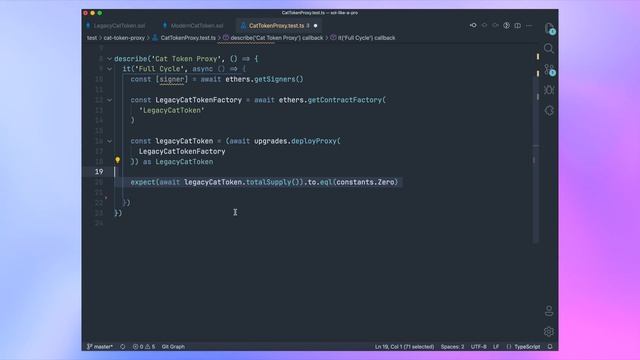Split the editor to the right
Viewport: 640px width, 360px height.
[518, 25]
